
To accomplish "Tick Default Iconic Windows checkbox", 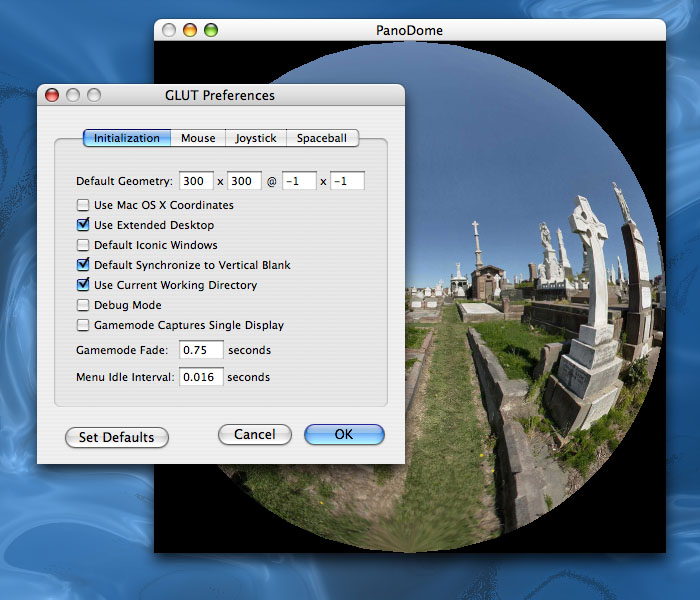I will coord(83,245).
